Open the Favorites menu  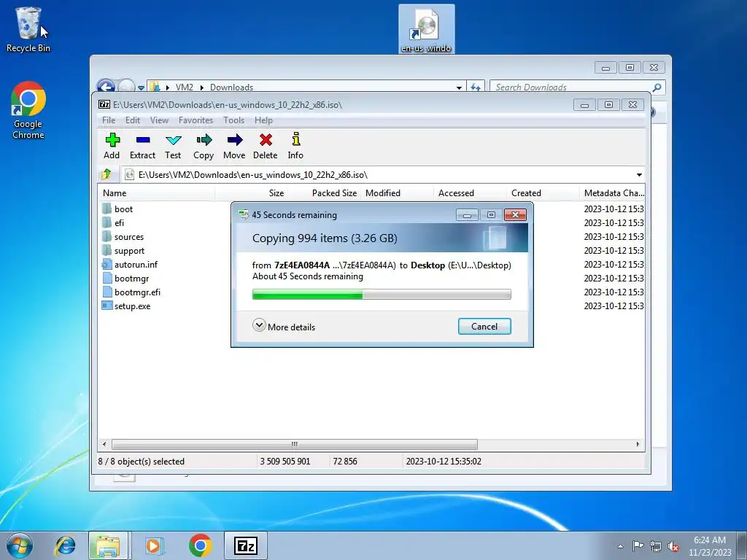[x=196, y=120]
